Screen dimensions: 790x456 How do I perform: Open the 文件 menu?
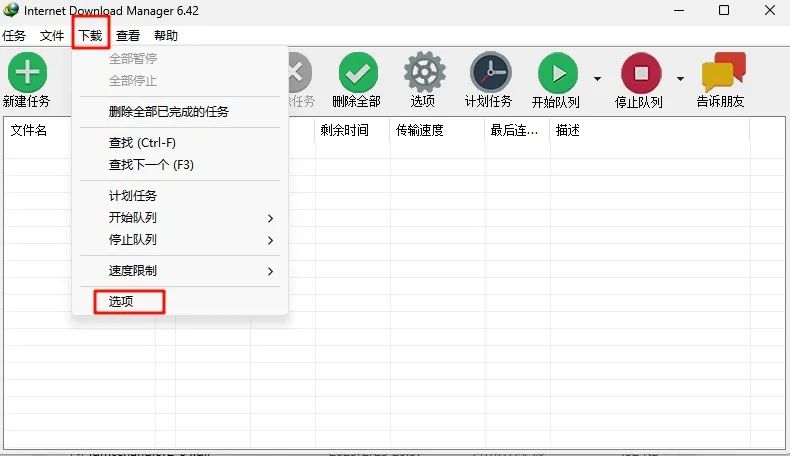pyautogui.click(x=52, y=36)
